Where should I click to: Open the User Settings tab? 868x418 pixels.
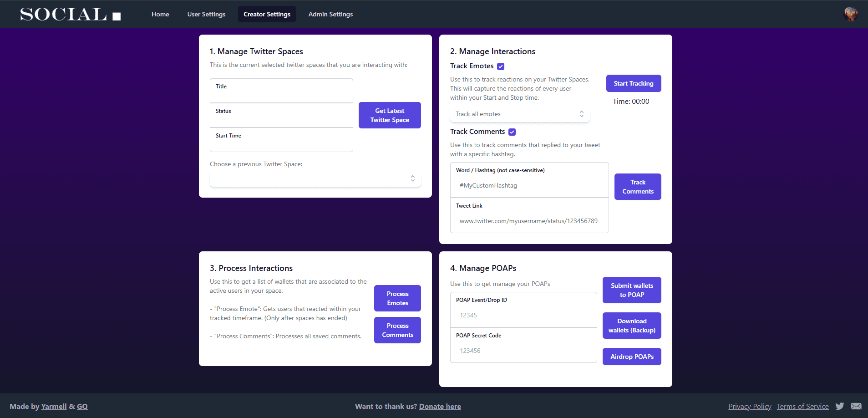pyautogui.click(x=206, y=14)
